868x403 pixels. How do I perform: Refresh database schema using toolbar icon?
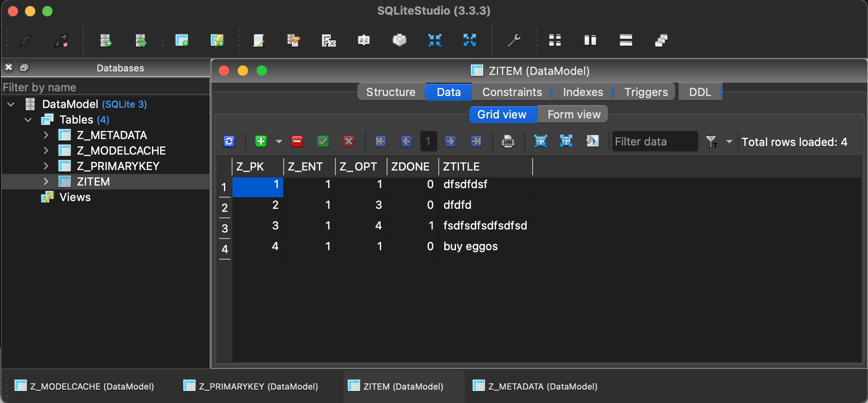click(141, 40)
